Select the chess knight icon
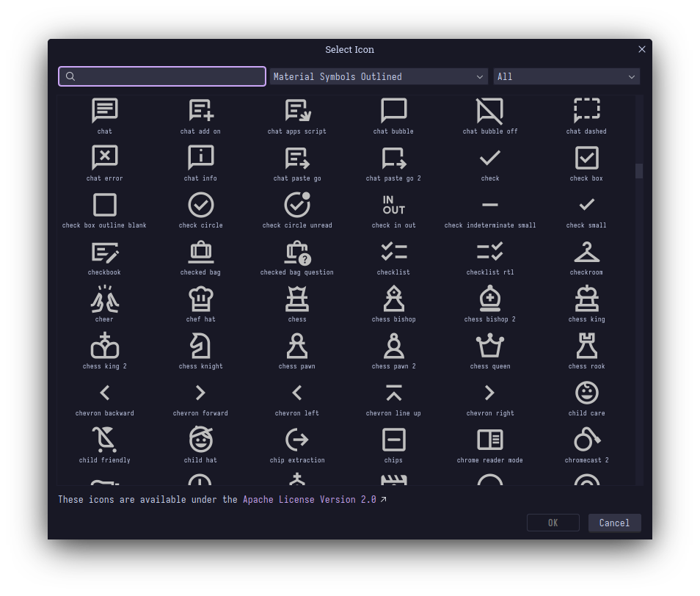The height and width of the screenshot is (596, 700). coord(200,346)
